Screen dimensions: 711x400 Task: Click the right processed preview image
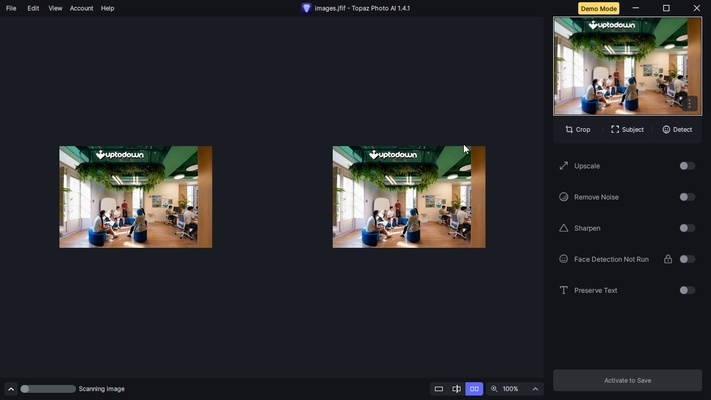pyautogui.click(x=409, y=197)
